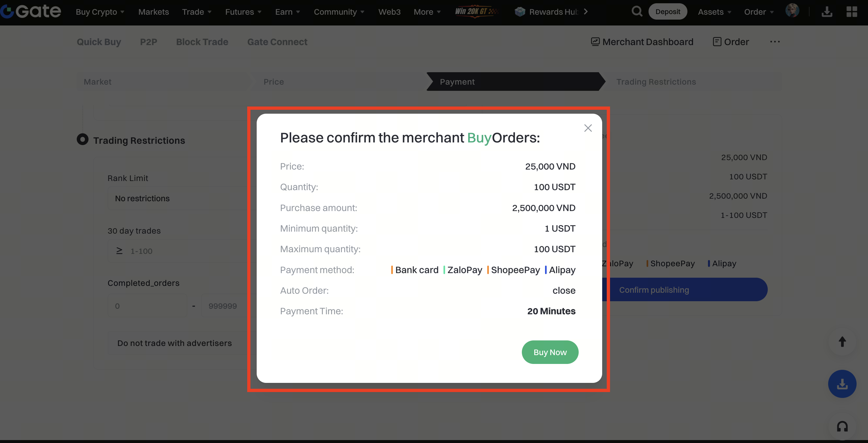
Task: Click the blue floating download button
Action: tap(842, 384)
